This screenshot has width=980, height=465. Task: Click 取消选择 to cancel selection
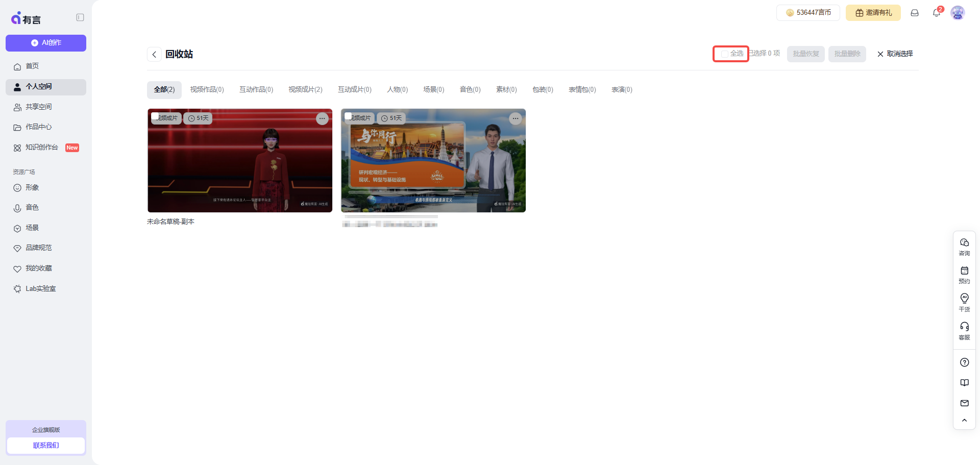(895, 54)
